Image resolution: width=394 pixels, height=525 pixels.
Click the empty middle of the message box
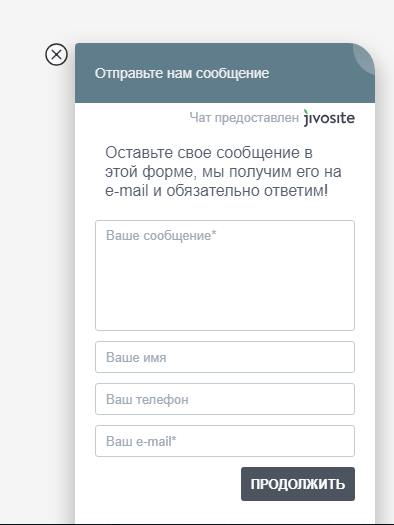click(x=225, y=281)
